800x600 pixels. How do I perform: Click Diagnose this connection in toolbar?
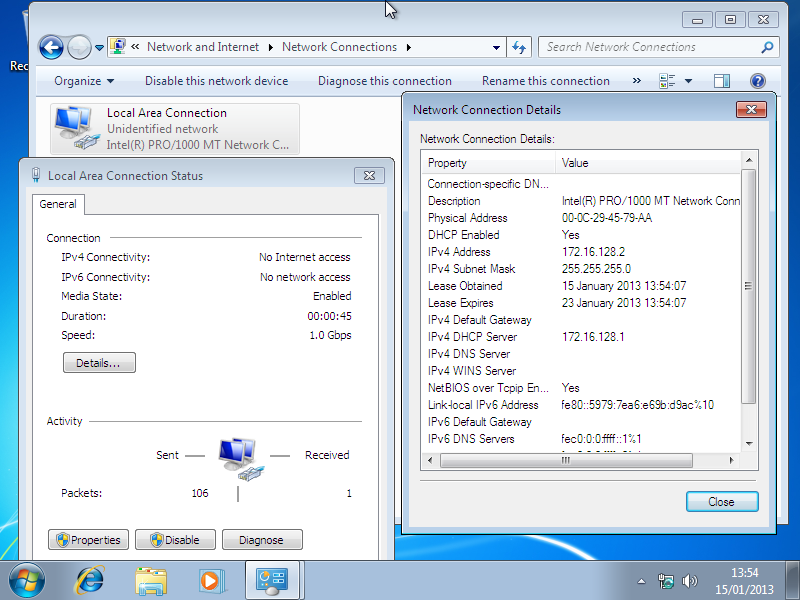pyautogui.click(x=384, y=81)
